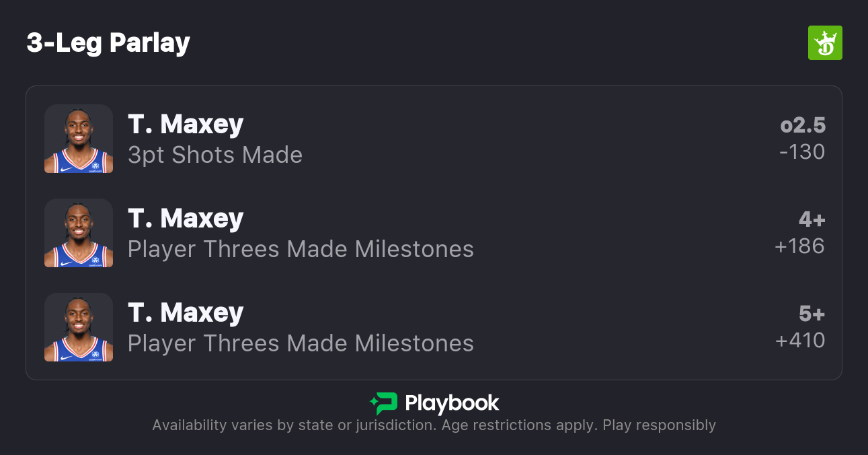The width and height of the screenshot is (868, 455).
Task: Click the Playbook brand text
Action: [x=452, y=403]
